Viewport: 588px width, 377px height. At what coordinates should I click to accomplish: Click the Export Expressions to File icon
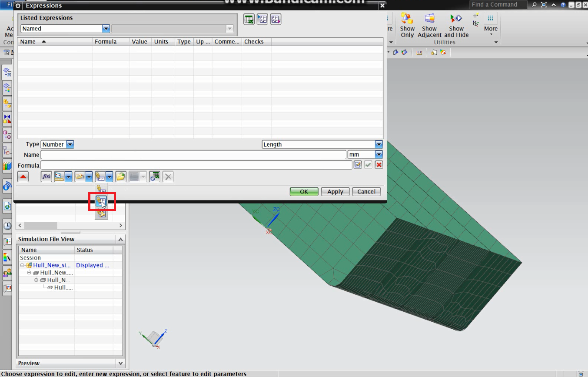click(276, 19)
